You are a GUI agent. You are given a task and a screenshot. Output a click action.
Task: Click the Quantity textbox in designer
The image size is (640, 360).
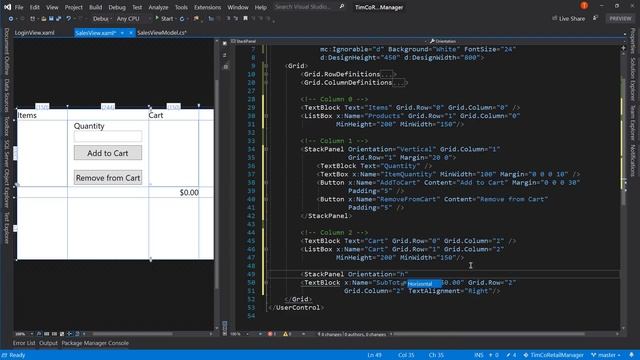pos(108,136)
